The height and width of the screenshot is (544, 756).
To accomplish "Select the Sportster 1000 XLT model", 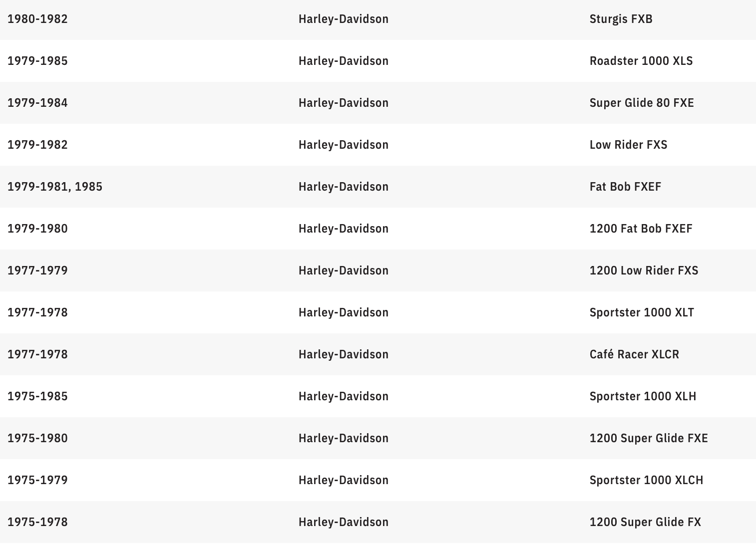I will 642,312.
